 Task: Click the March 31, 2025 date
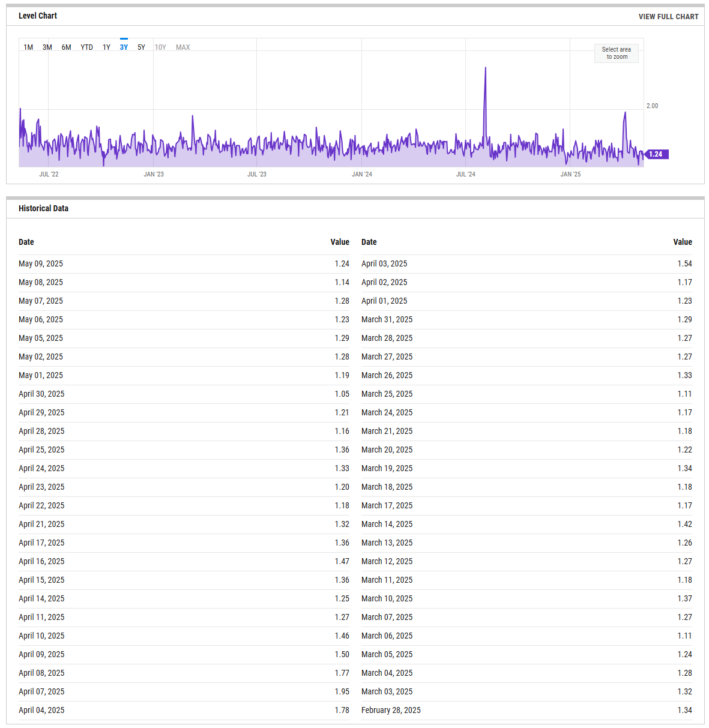click(x=387, y=319)
